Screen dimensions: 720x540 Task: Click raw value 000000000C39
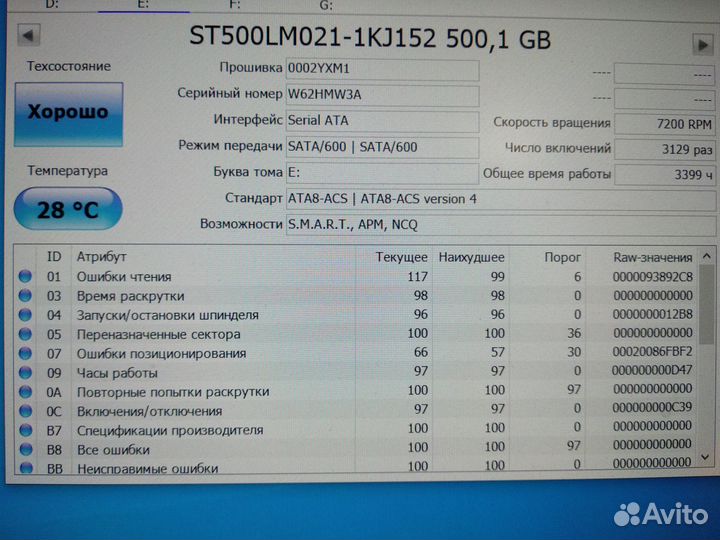click(652, 408)
